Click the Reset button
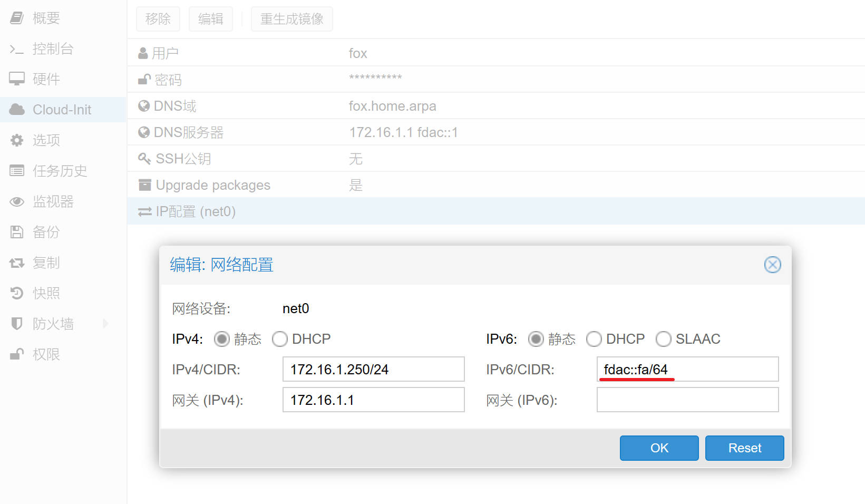865x504 pixels. 745,448
